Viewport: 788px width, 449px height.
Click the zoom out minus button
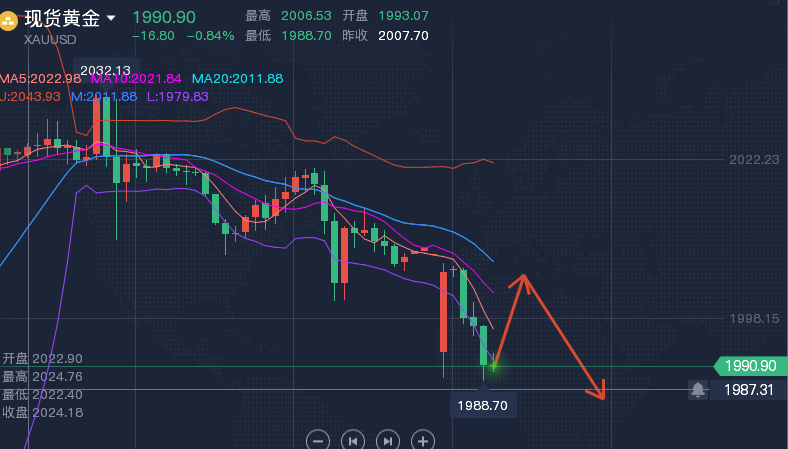318,440
